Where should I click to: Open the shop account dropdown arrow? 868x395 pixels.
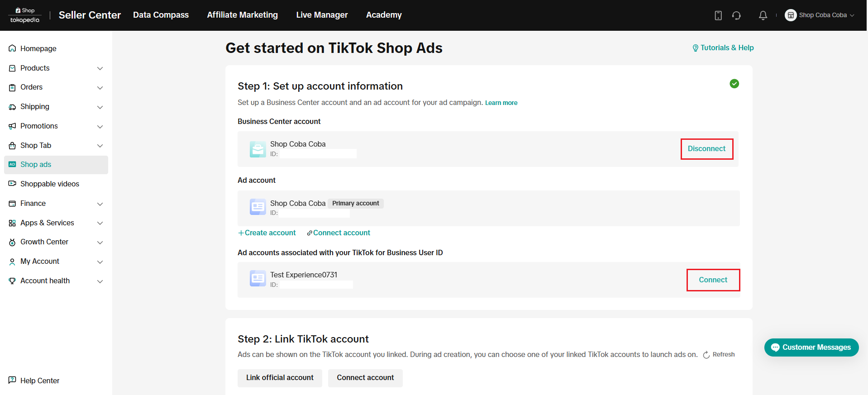[852, 15]
